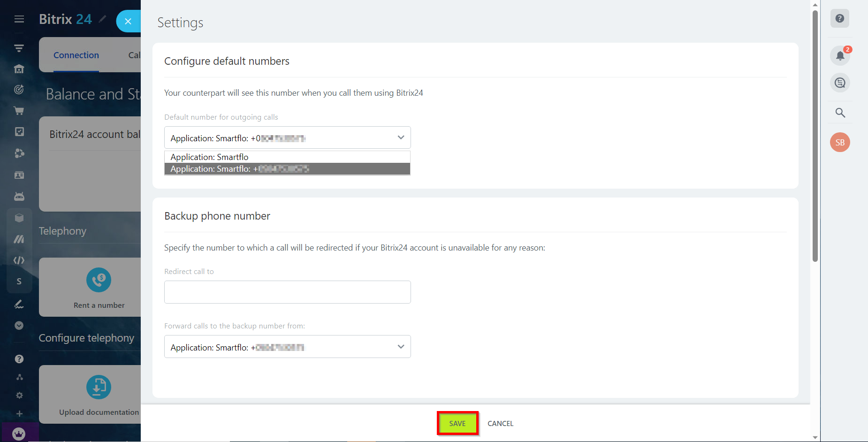The height and width of the screenshot is (442, 868).
Task: Open the e-signature pen icon in sidebar
Action: (x=19, y=304)
